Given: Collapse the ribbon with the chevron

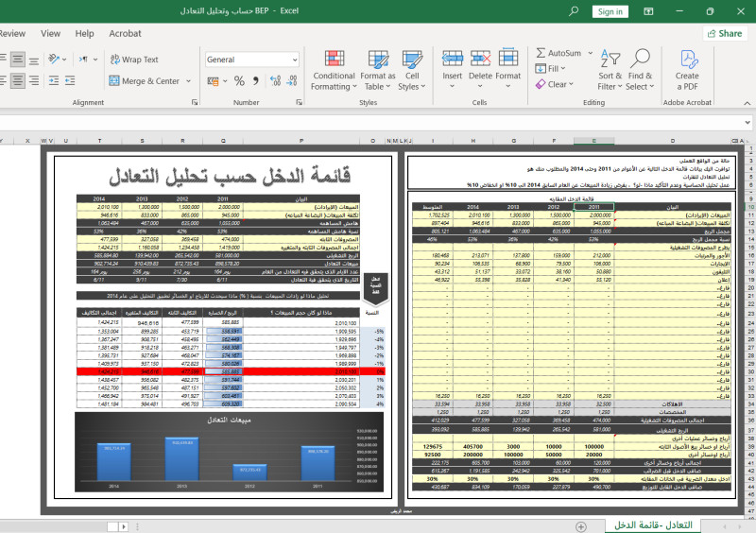Looking at the screenshot, I should point(746,102).
